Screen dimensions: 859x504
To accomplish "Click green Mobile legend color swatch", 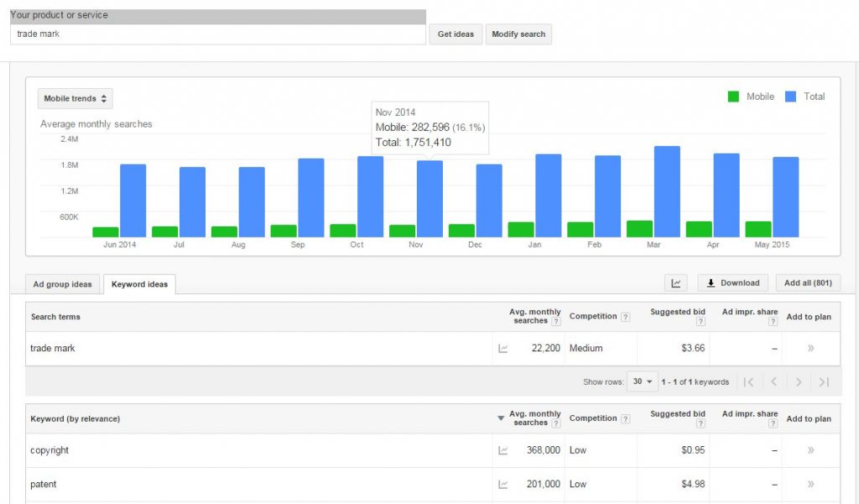I will coord(734,96).
